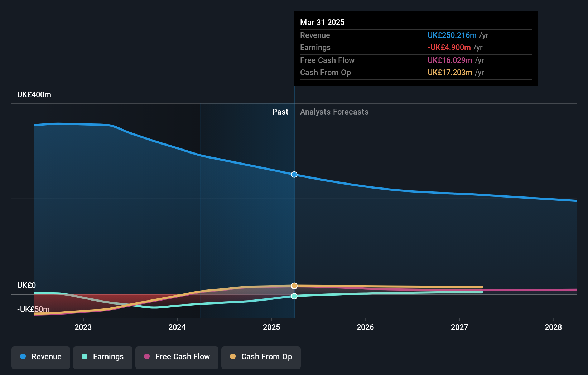Select the Cash From Op marker on the timeline
The image size is (588, 375).
coord(294,286)
